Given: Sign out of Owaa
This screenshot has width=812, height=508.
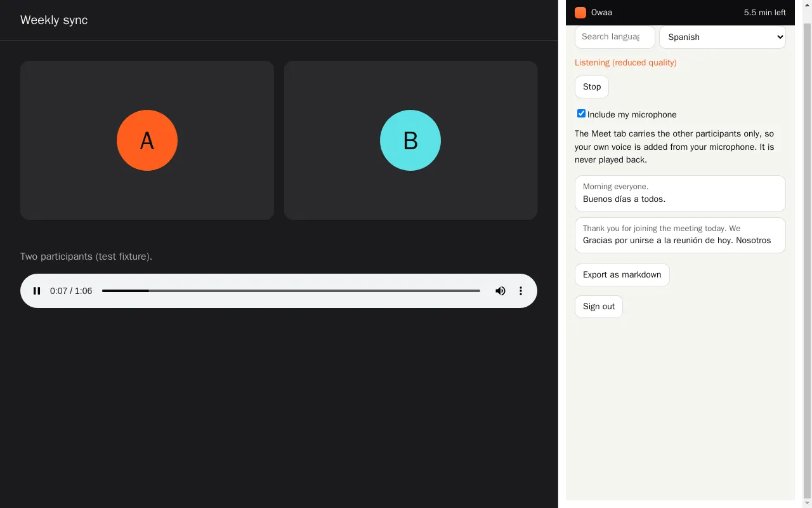Looking at the screenshot, I should coord(599,307).
